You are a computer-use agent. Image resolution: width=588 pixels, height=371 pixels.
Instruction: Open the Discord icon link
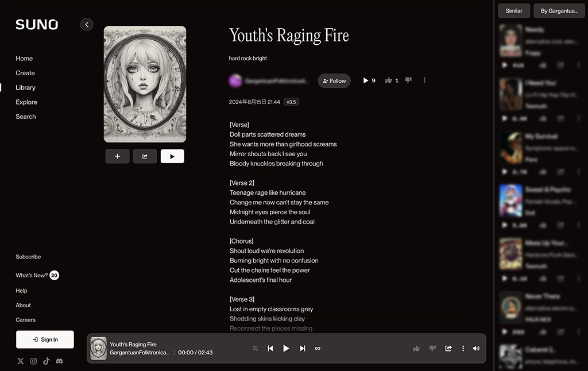59,361
